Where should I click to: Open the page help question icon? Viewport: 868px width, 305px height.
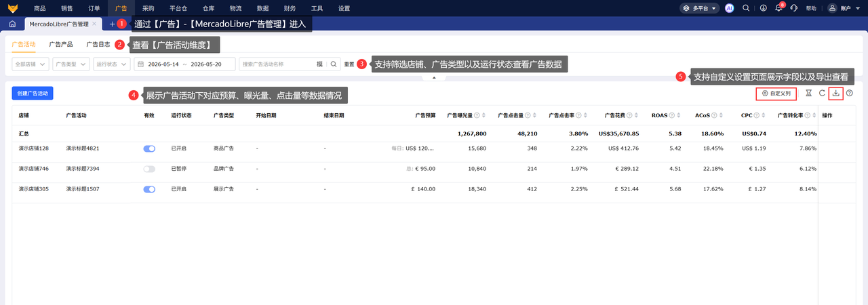click(x=849, y=94)
